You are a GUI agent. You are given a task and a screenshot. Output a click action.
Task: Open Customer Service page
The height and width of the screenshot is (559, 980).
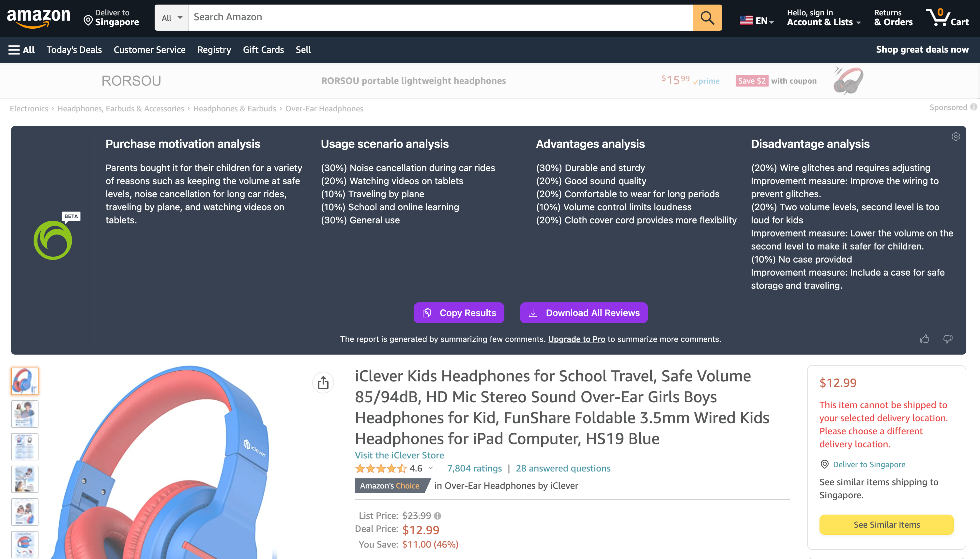[150, 50]
